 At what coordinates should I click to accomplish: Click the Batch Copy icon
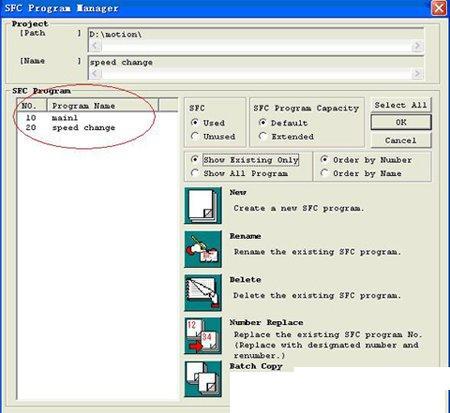point(203,379)
